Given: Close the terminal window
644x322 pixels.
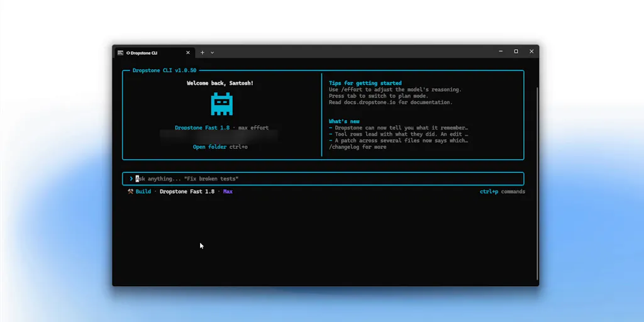Looking at the screenshot, I should pos(531,52).
